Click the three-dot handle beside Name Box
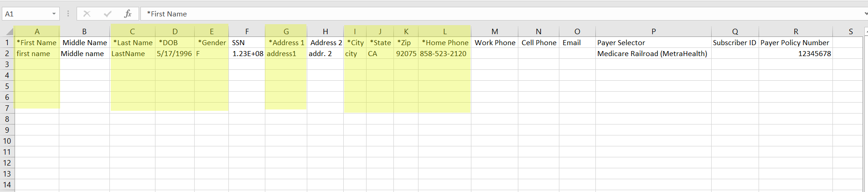Screen dimensions: 868x192 coord(68,14)
